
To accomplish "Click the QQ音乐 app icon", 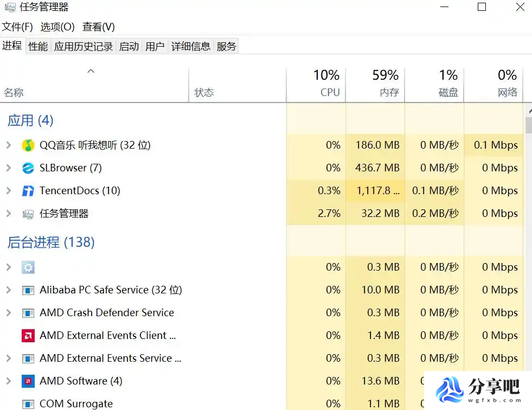I will (28, 145).
